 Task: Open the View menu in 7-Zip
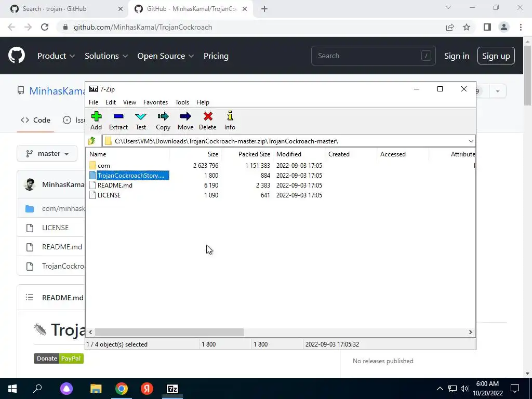tap(129, 102)
